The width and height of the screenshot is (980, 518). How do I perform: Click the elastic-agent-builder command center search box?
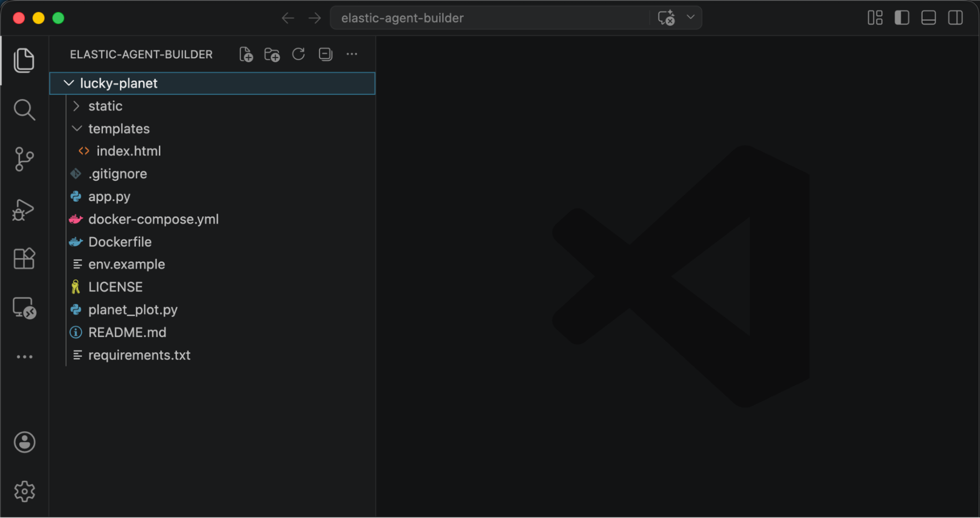coord(490,18)
